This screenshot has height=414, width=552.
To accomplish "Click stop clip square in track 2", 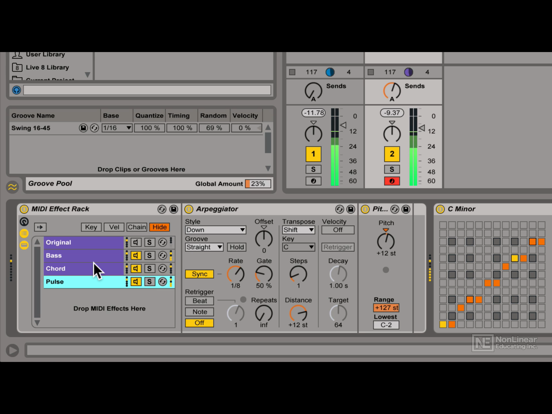I will point(371,72).
